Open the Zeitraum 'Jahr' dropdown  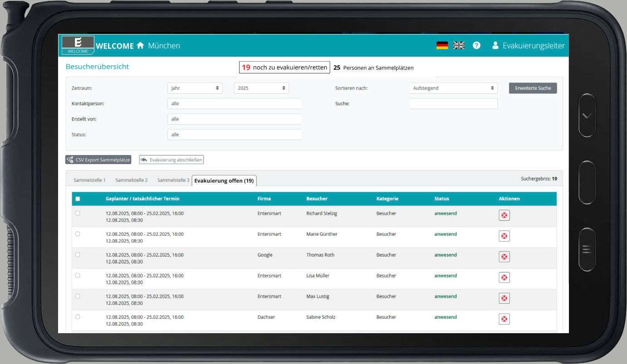click(x=195, y=88)
